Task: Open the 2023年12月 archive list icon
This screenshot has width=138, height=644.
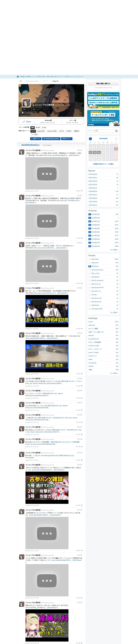Action: click(90, 246)
